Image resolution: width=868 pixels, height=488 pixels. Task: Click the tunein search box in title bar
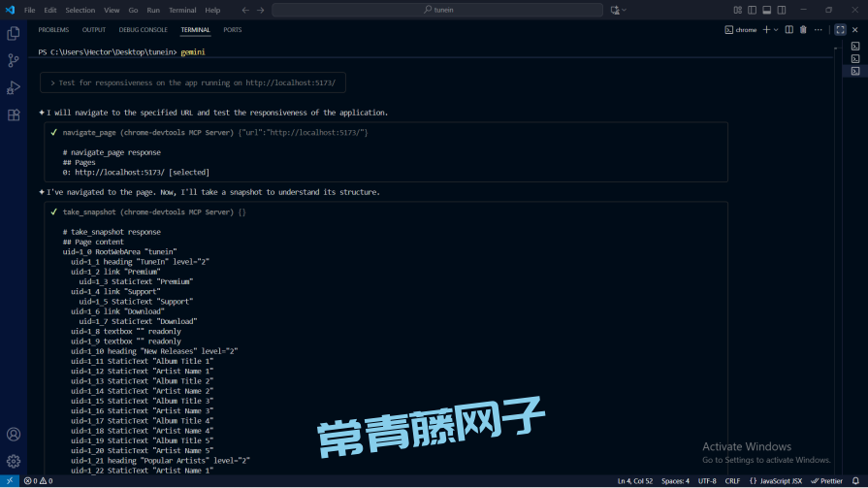[x=436, y=10]
